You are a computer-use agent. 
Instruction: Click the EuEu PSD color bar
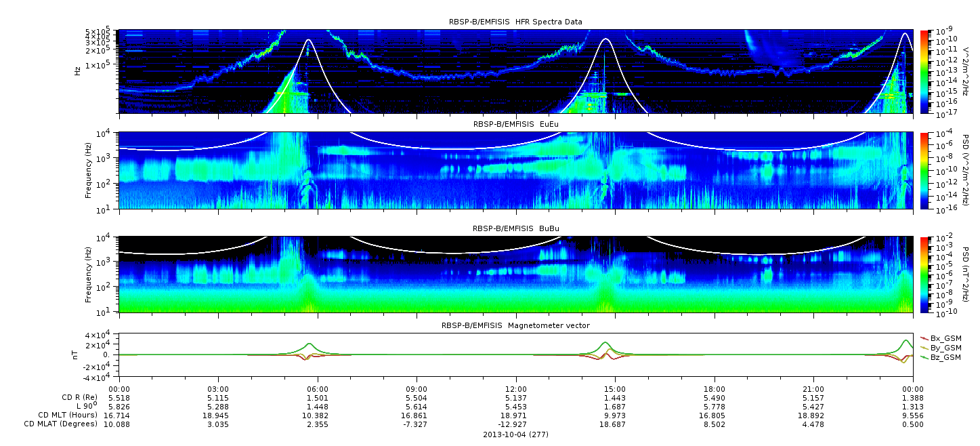[x=924, y=170]
